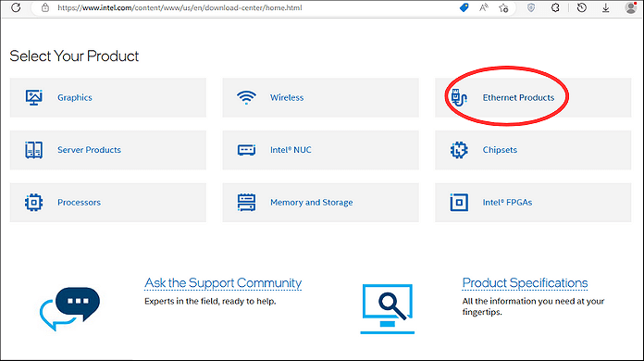
Task: Open the user profile avatar
Action: [631, 7]
